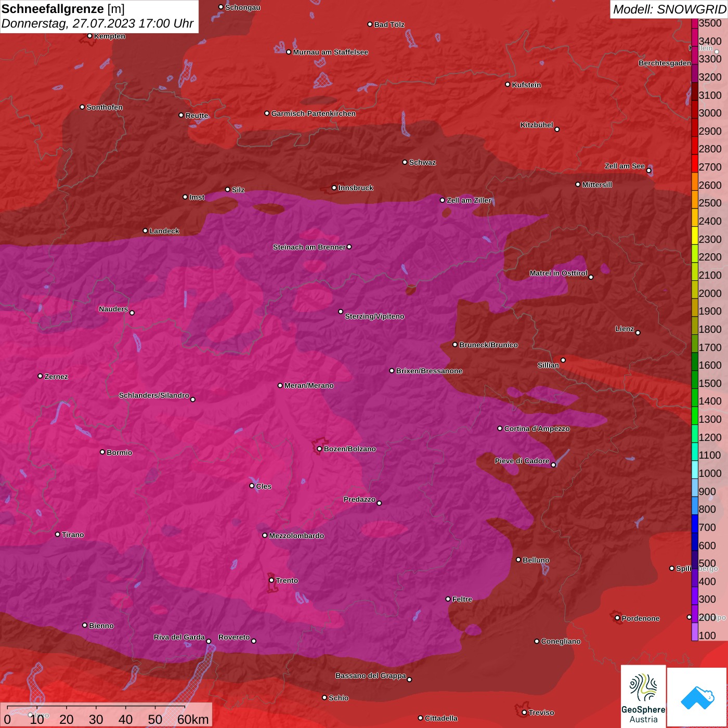Click the 'Cittadella' map label
The height and width of the screenshot is (728, 728).
[441, 718]
